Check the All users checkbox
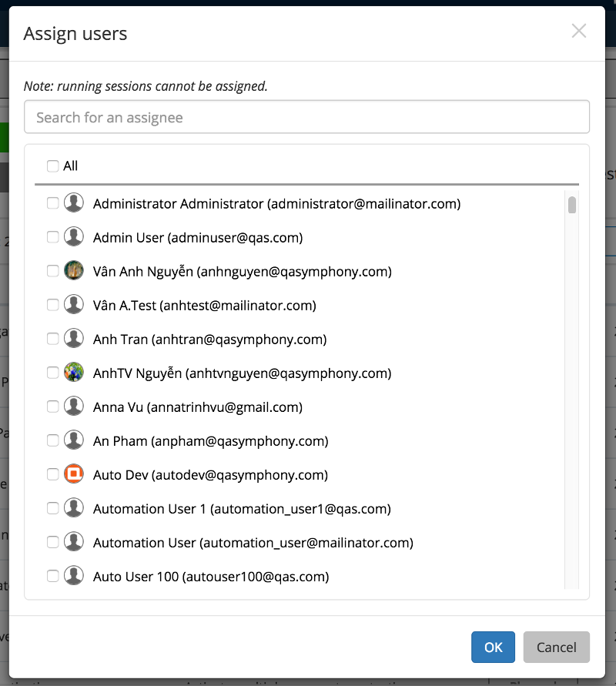616x686 pixels. pyautogui.click(x=52, y=166)
